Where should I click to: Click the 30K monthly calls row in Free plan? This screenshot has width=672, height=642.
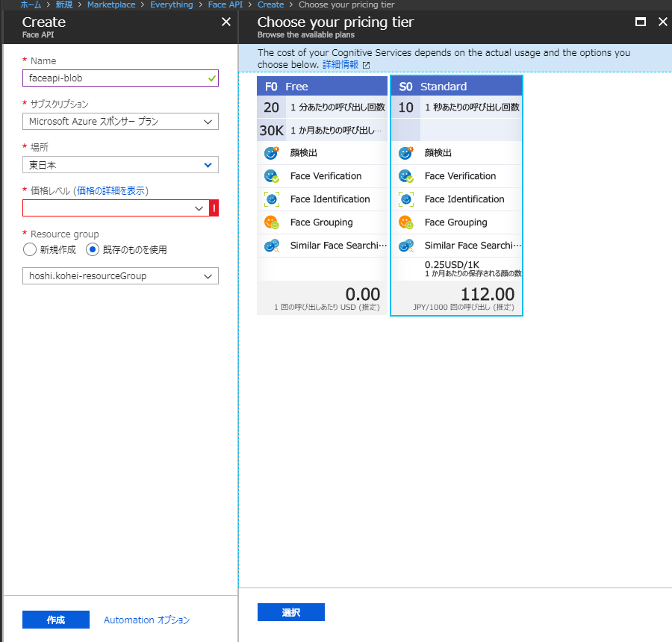323,131
